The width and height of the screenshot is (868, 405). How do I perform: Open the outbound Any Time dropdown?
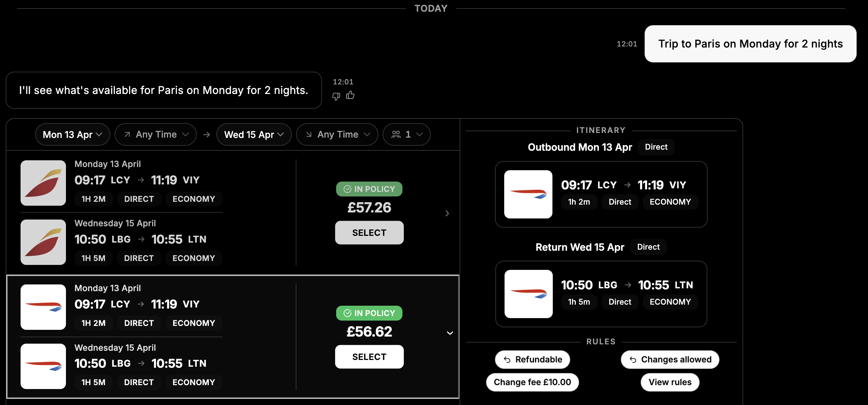[156, 134]
